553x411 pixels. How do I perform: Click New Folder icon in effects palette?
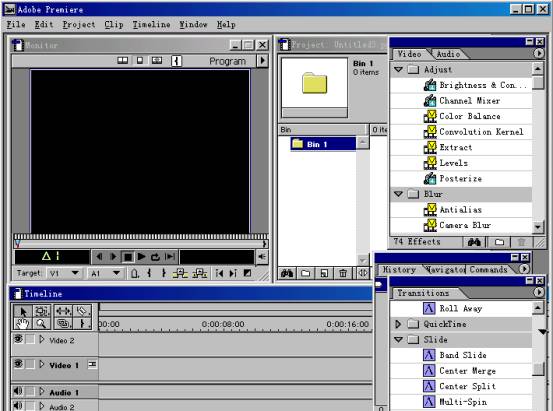(x=499, y=242)
